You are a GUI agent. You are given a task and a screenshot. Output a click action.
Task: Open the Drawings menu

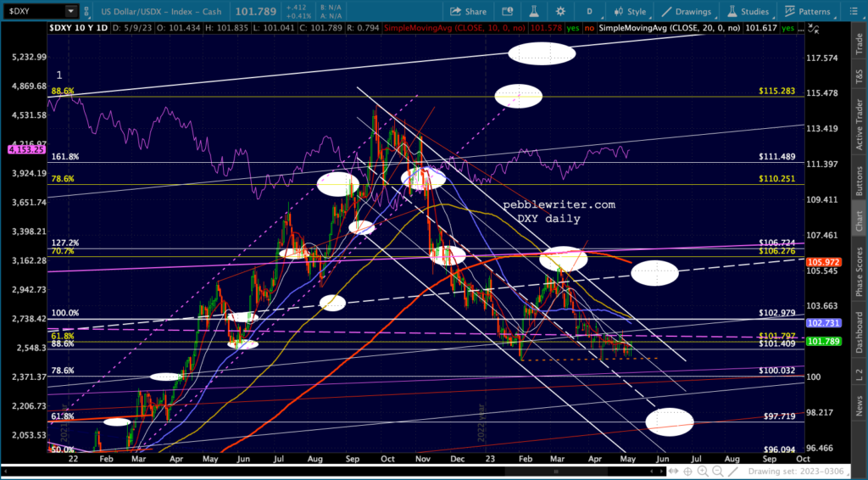click(687, 11)
